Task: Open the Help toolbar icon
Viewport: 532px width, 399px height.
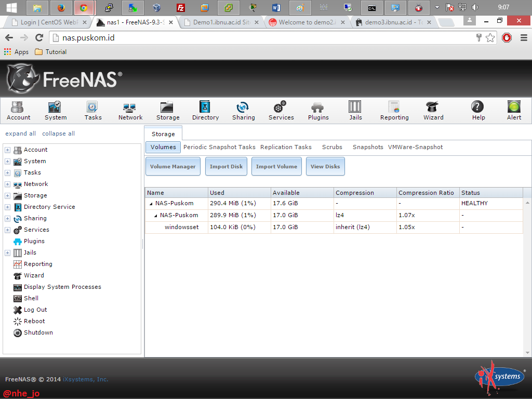Action: coord(478,111)
